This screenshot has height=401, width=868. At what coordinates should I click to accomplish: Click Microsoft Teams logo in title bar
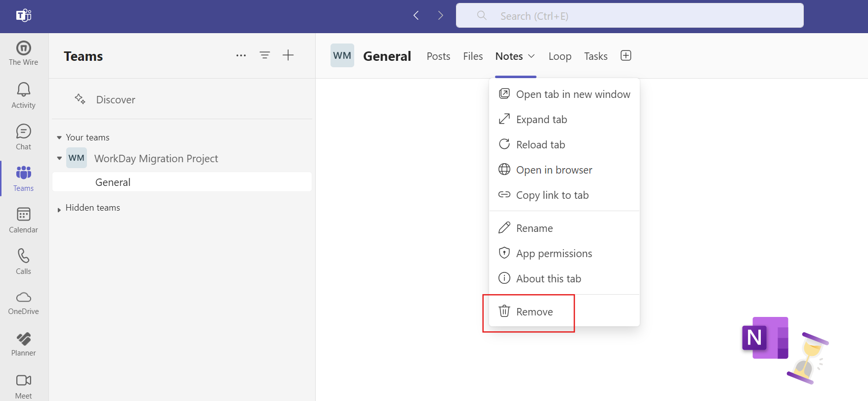[23, 16]
